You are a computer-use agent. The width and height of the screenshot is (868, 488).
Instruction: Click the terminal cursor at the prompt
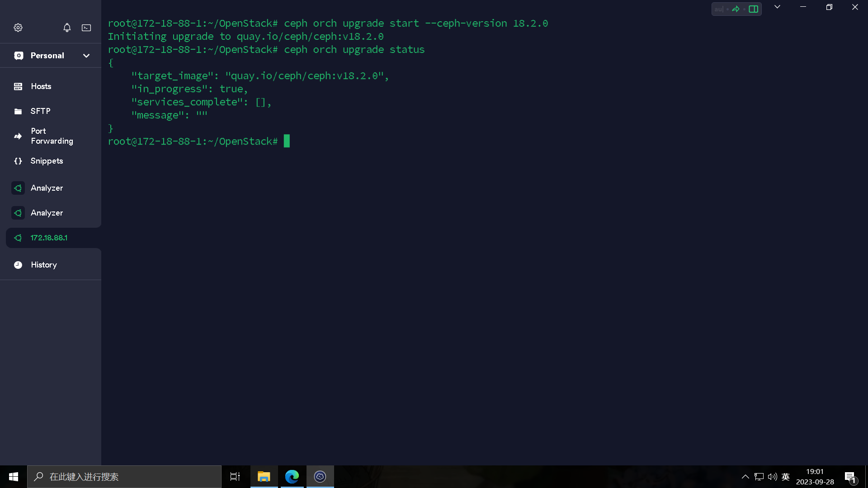coord(287,141)
